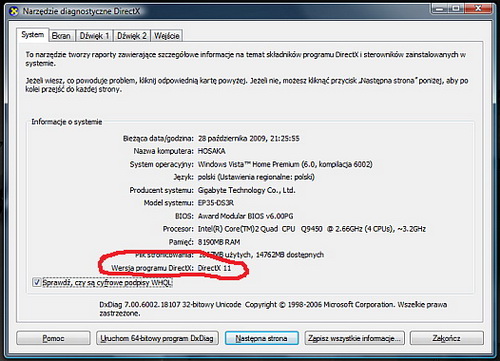This screenshot has height=361, width=500.
Task: Click the window title Narzędzie diagnostyczne DirectX
Action: pyautogui.click(x=82, y=11)
